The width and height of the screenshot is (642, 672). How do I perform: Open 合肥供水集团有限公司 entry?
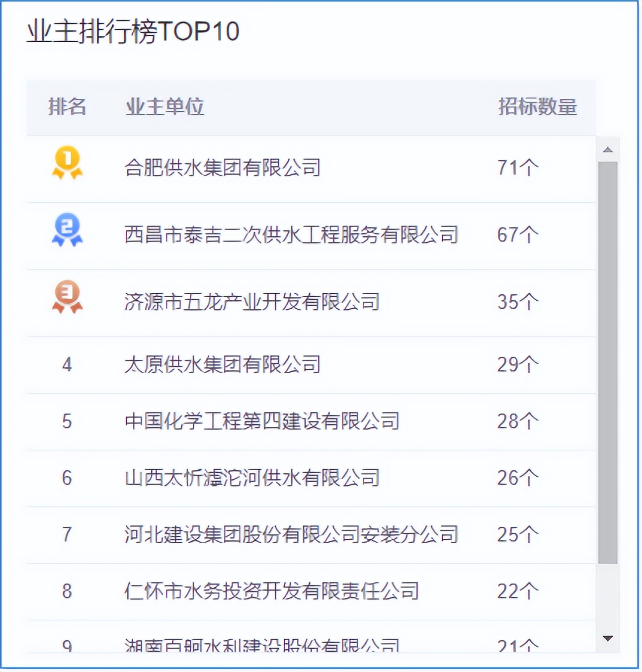click(x=222, y=167)
